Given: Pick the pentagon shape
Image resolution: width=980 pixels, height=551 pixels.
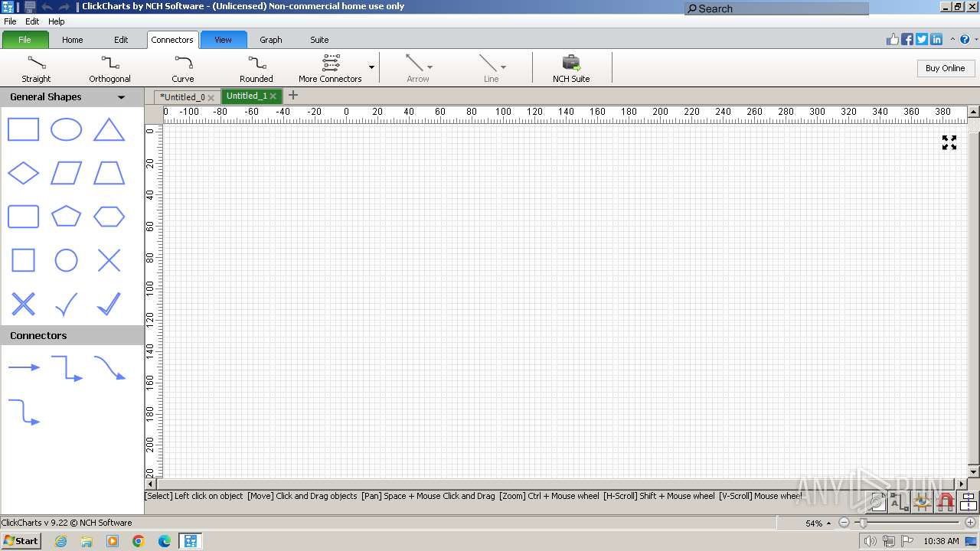Looking at the screenshot, I should 66,217.
